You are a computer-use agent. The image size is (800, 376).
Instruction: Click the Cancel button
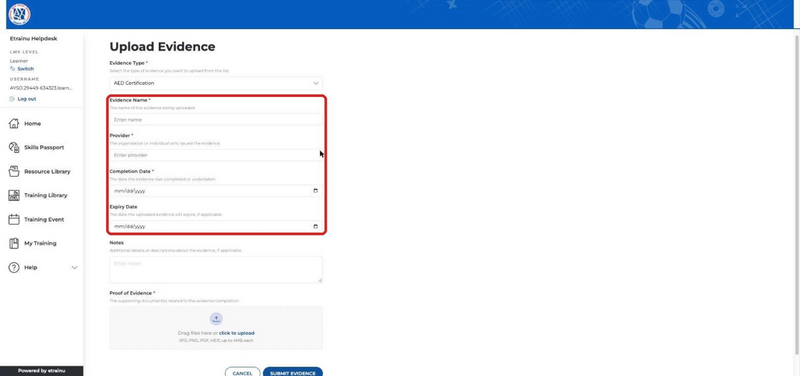242,373
